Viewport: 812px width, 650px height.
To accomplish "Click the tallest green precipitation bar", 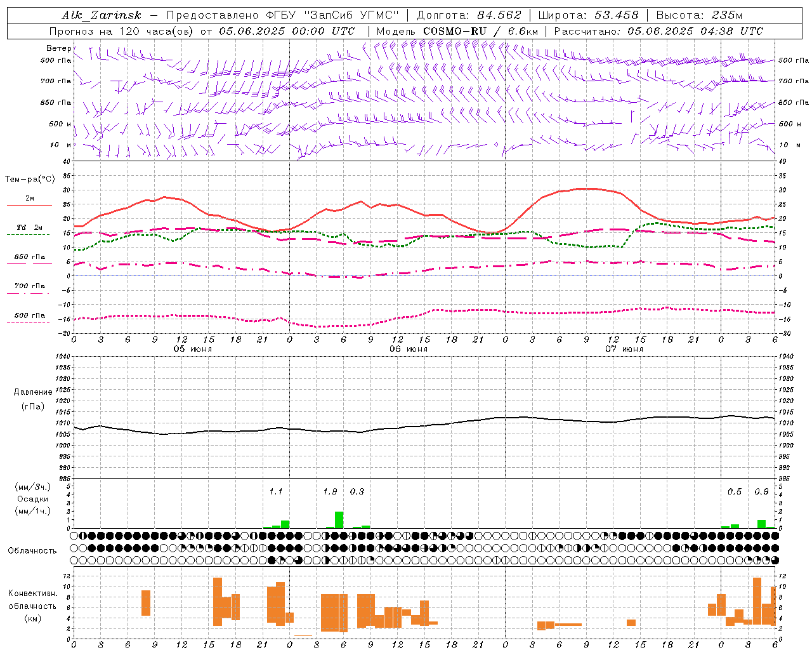I will (339, 520).
